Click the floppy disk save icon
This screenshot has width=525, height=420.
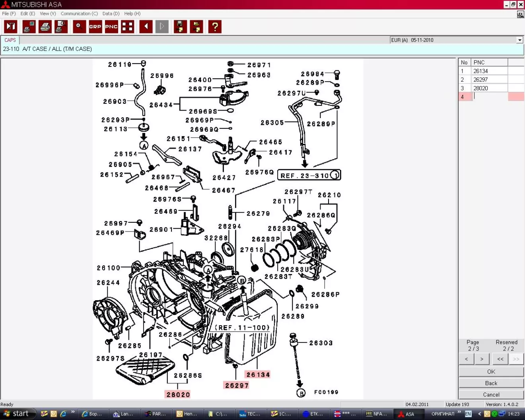[x=180, y=27]
